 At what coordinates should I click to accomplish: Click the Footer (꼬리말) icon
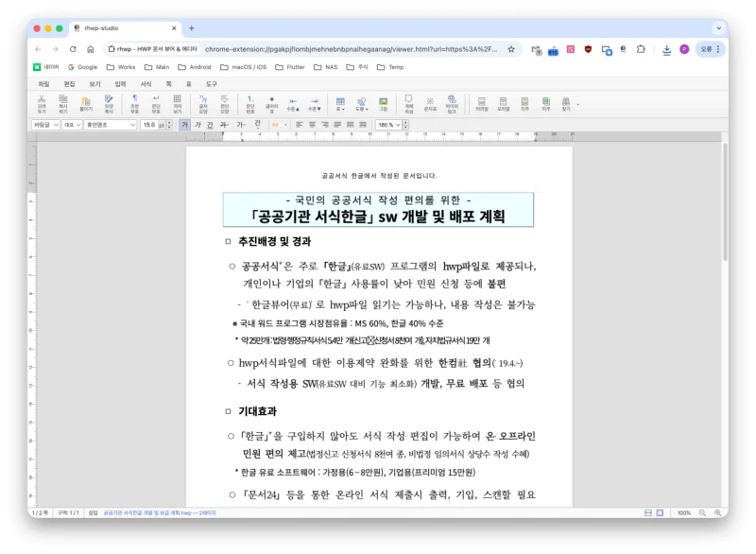coord(504,104)
